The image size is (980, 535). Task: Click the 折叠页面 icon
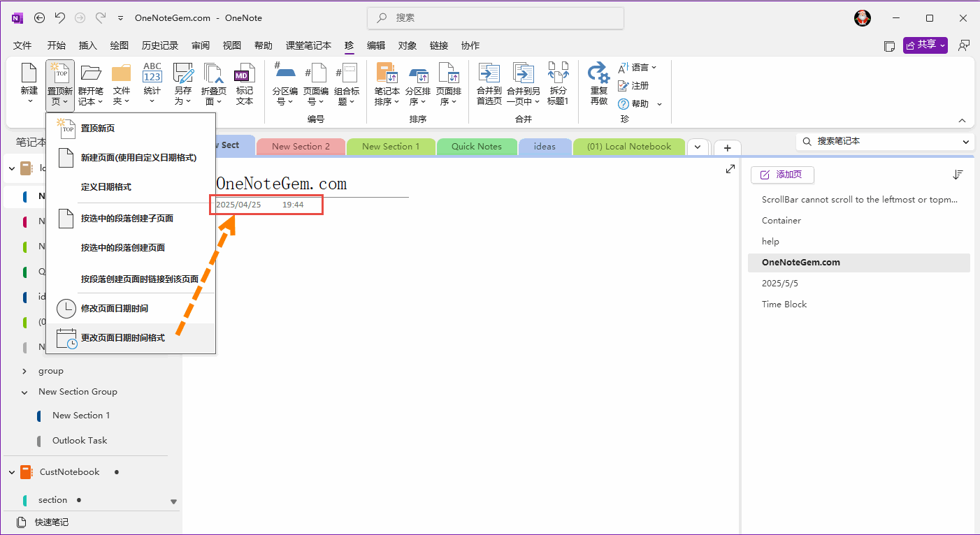pyautogui.click(x=213, y=73)
